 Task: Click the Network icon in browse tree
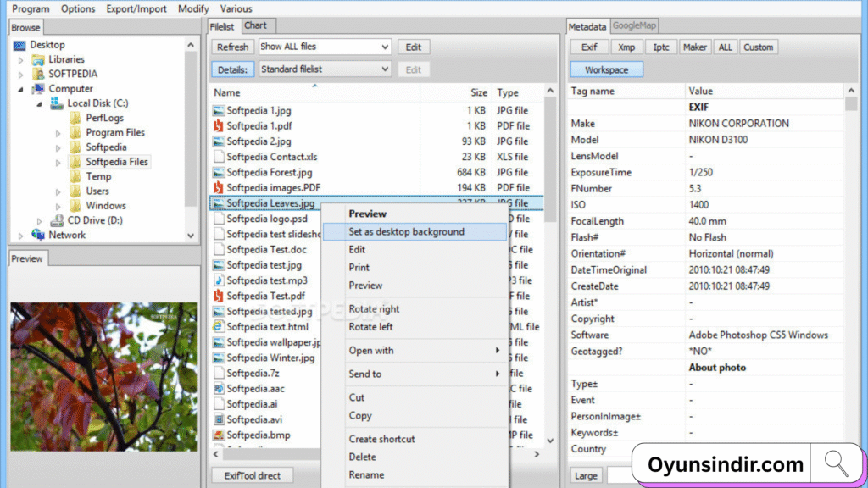point(38,235)
